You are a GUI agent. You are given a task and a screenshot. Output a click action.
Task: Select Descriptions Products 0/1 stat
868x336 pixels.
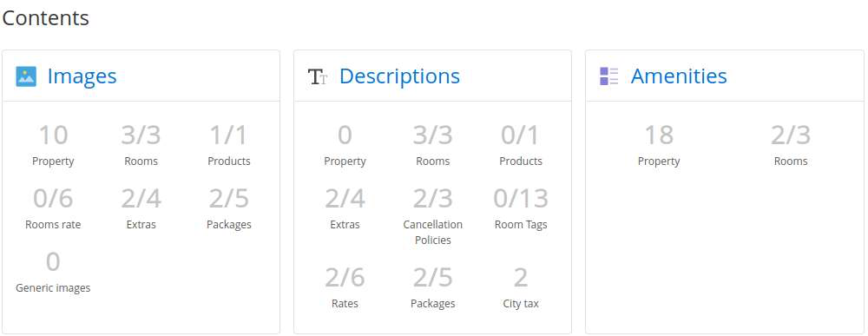521,145
